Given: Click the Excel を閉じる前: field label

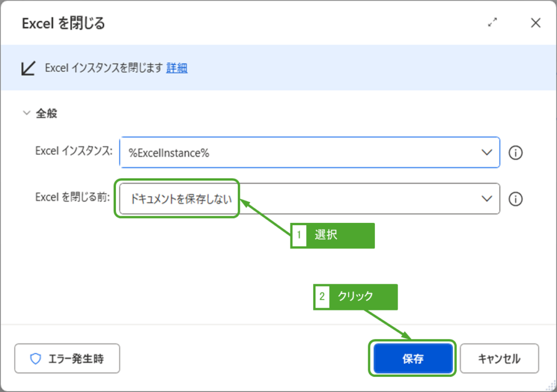Looking at the screenshot, I should coord(72,197).
